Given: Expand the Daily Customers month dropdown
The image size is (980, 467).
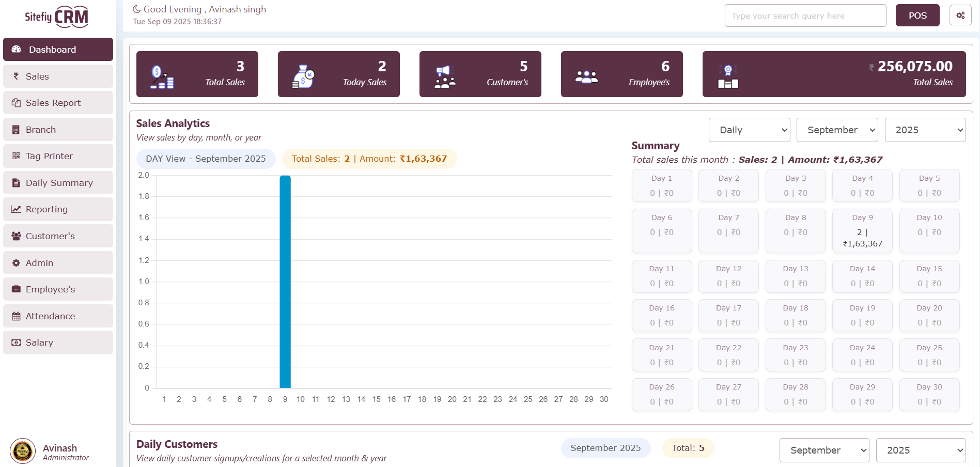Looking at the screenshot, I should (824, 450).
